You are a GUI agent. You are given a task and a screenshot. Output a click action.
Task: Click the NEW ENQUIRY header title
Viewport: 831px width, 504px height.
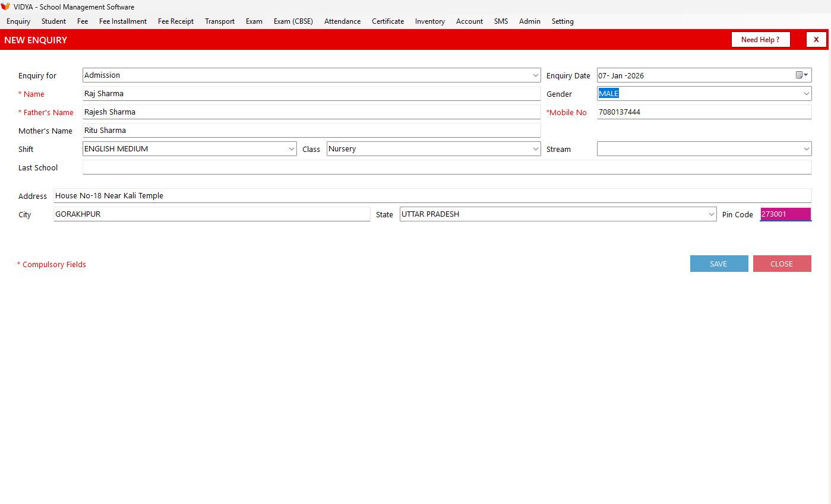[x=36, y=40]
